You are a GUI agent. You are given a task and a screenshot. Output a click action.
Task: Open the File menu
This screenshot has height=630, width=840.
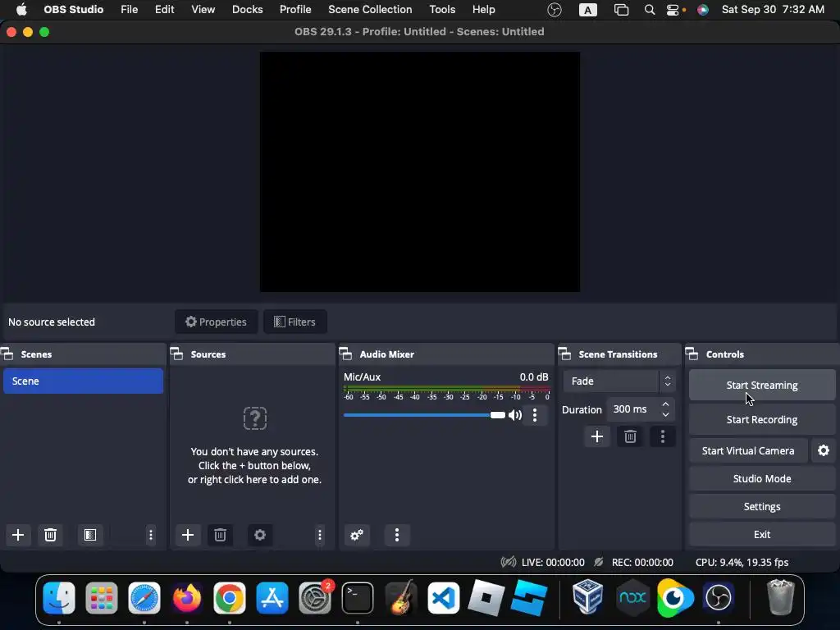[129, 10]
